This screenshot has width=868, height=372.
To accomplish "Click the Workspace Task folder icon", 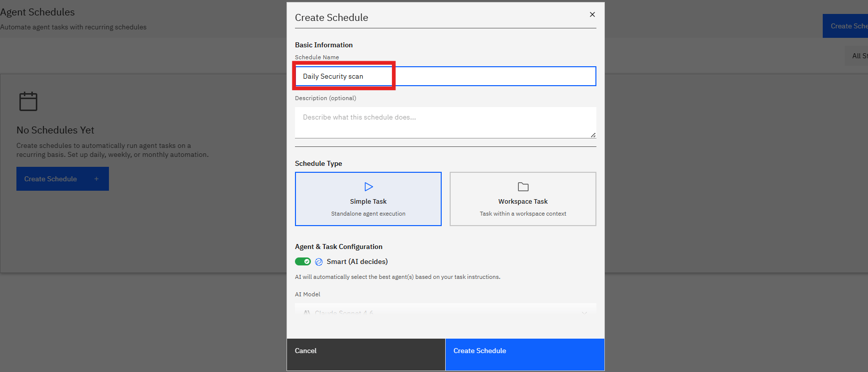I will click(523, 187).
